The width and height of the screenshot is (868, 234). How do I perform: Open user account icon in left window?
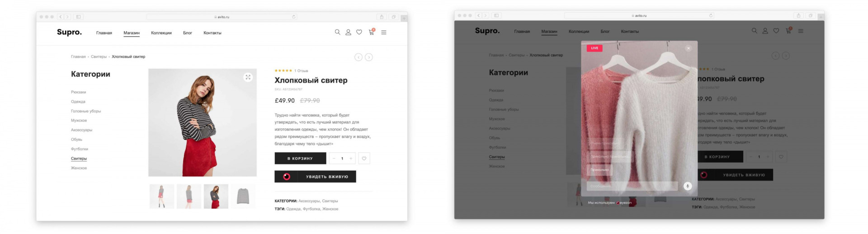click(348, 33)
